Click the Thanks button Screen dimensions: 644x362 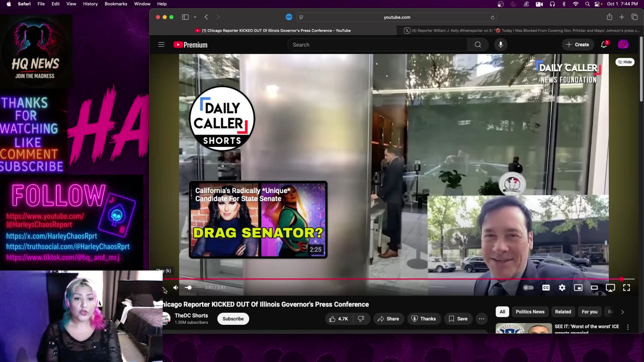(x=424, y=319)
